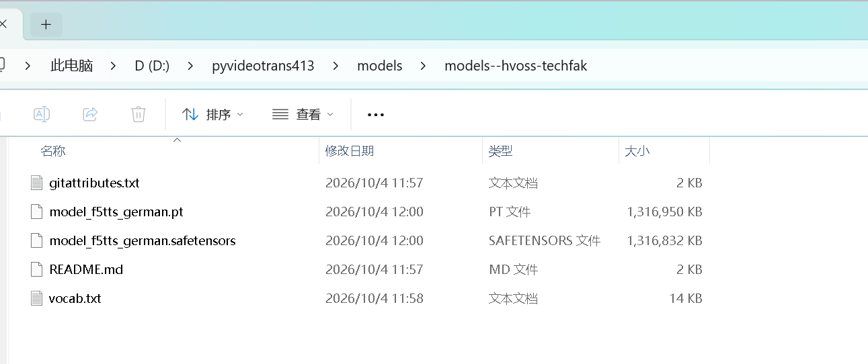Viewport: 868px width, 364px height.
Task: Click the PT 文件 type cell
Action: pyautogui.click(x=510, y=212)
